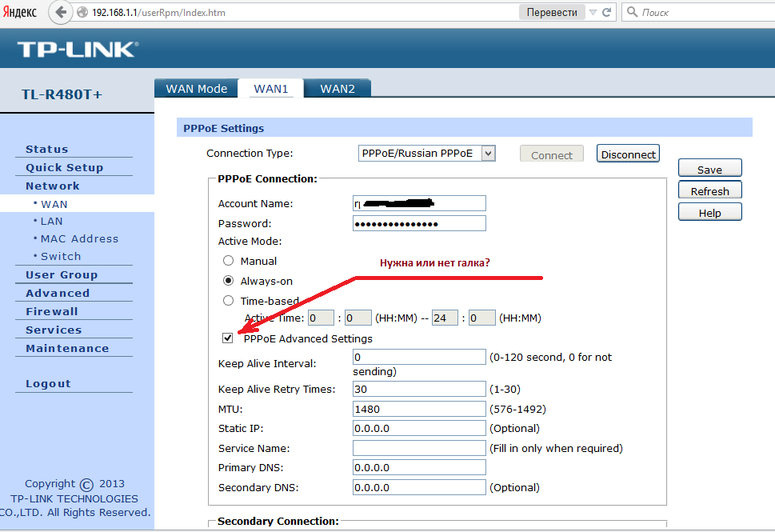This screenshot has width=775, height=532.
Task: Select the Manual active mode
Action: coord(229,261)
